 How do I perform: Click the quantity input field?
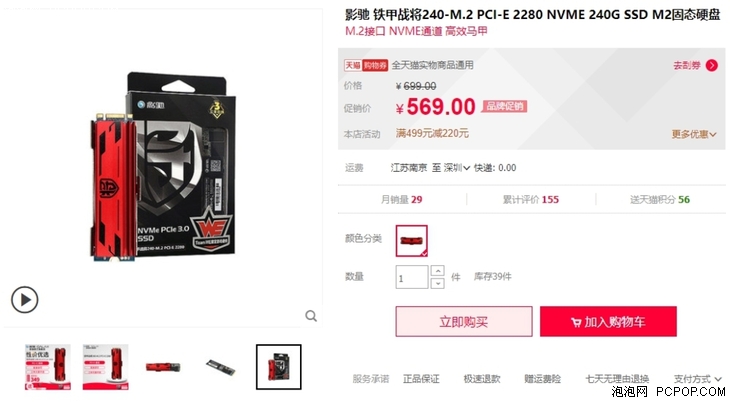(412, 277)
